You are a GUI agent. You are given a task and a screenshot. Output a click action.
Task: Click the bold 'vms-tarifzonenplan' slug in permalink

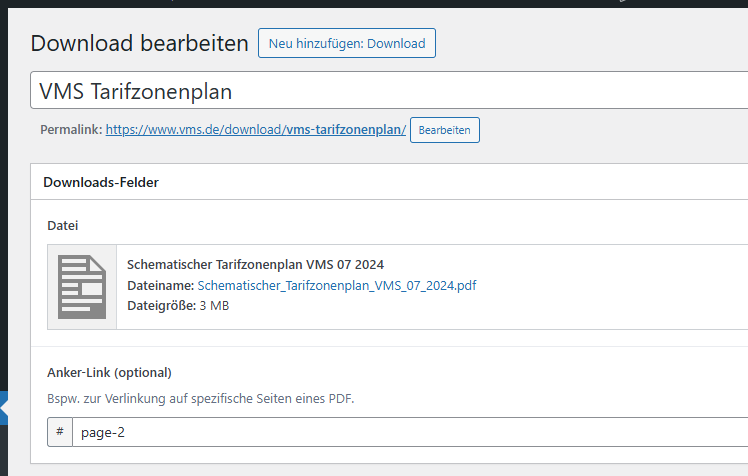(x=343, y=130)
